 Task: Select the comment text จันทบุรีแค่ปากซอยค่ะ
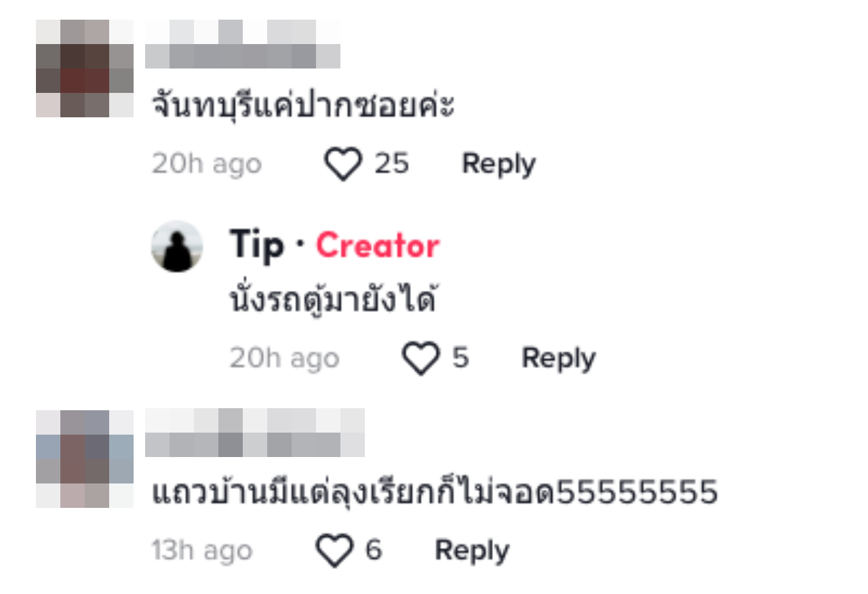pos(303,105)
